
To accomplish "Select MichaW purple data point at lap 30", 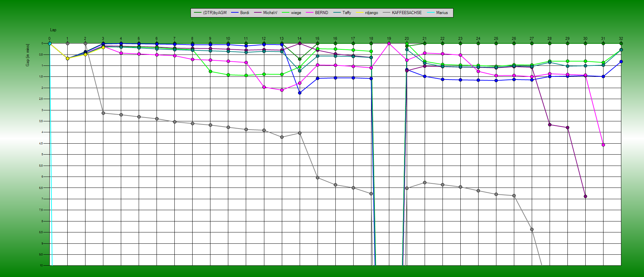I will 585,196.
